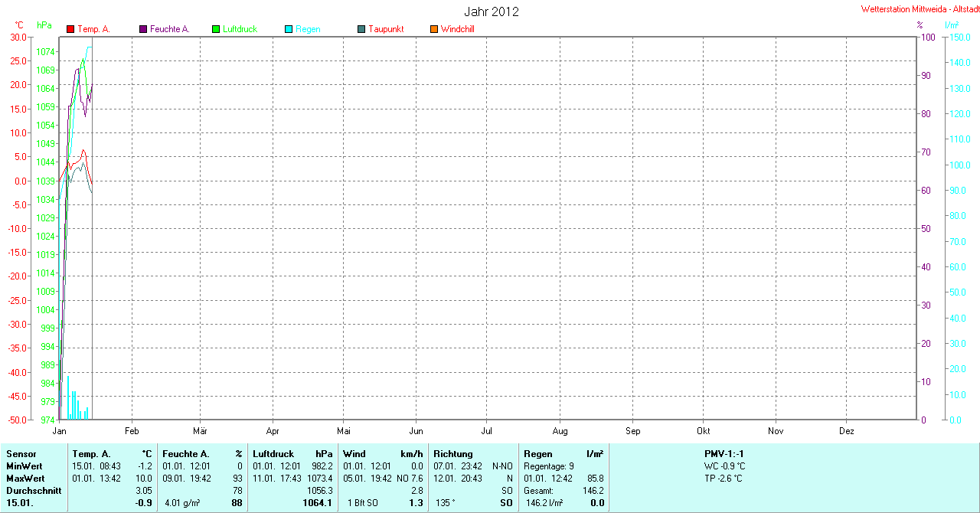The width and height of the screenshot is (980, 513).
Task: Click the Jahr 2012 chart title
Action: pos(491,11)
